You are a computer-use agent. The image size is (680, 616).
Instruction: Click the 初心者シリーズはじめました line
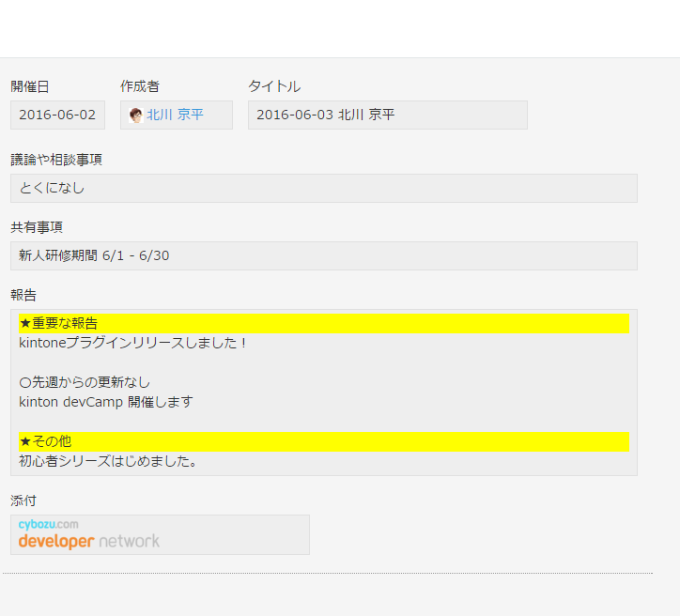[x=108, y=461]
